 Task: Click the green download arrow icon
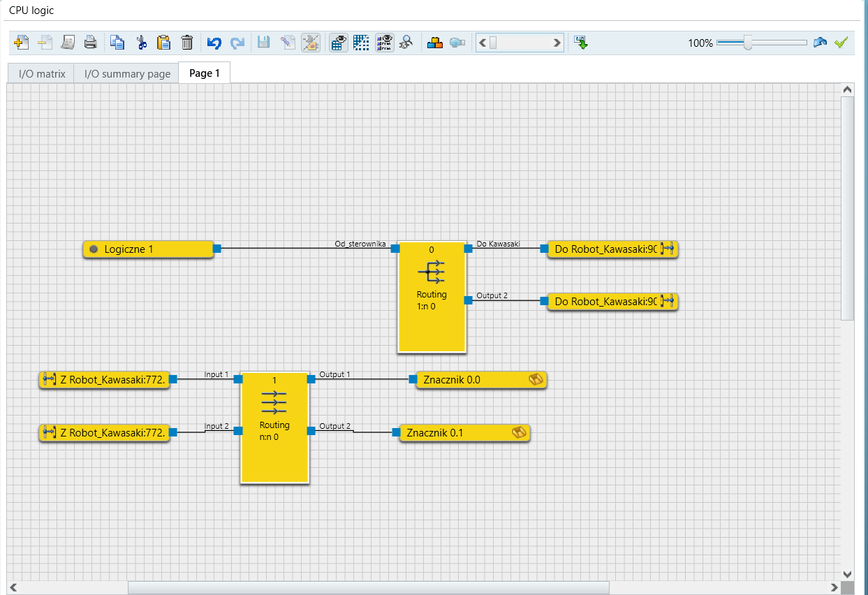coord(581,43)
